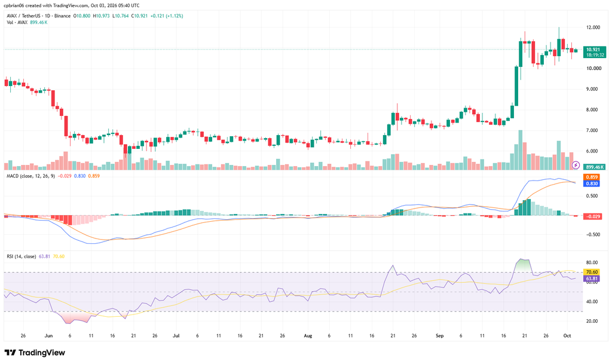The image size is (612, 364).
Task: Click the countdown timer 18:19:32
Action: (x=595, y=55)
